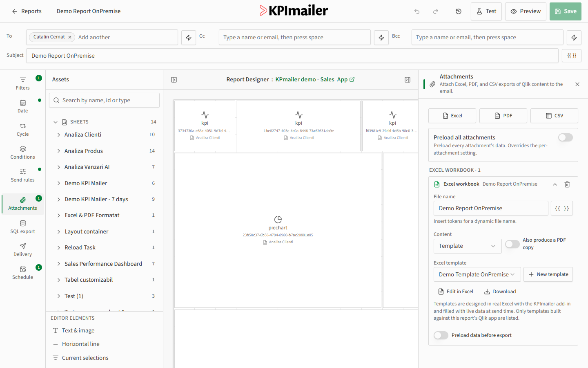Close the Attachments panel

coord(577,84)
